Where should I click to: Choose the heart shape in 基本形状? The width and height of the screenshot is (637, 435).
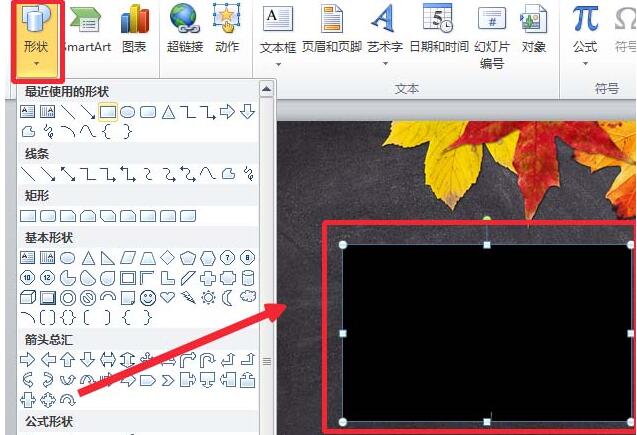[168, 298]
